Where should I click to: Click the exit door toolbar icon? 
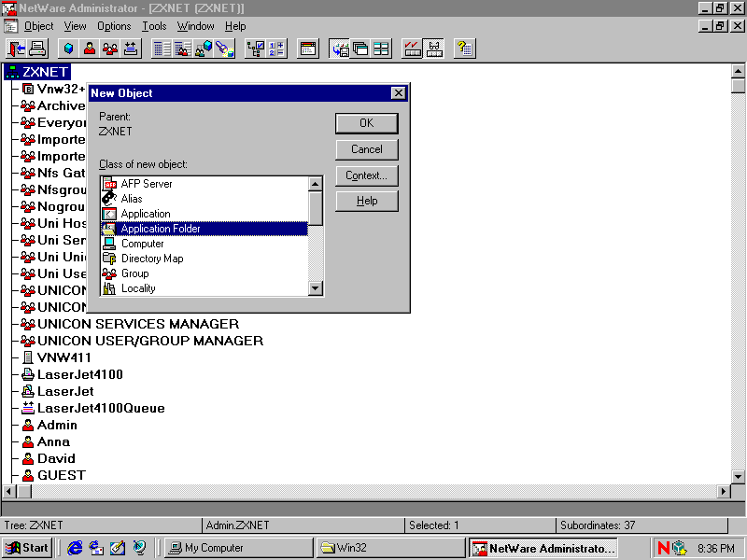click(16, 49)
